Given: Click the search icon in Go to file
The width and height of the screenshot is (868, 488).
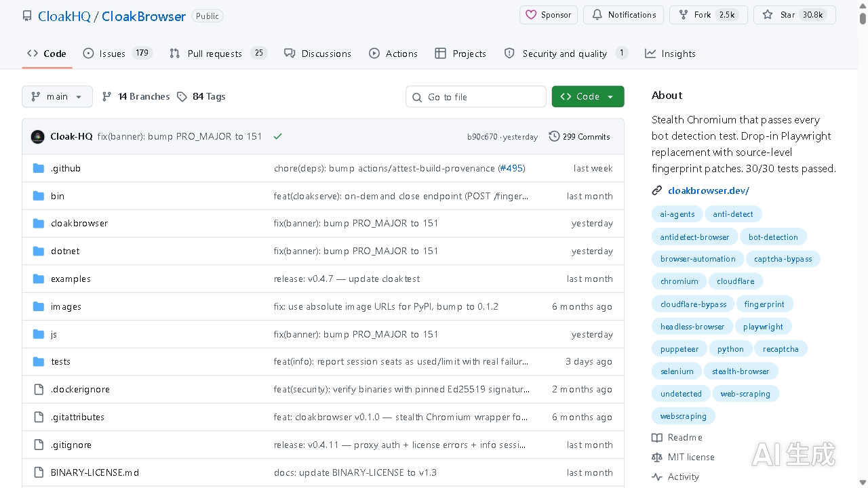Looking at the screenshot, I should click(418, 97).
